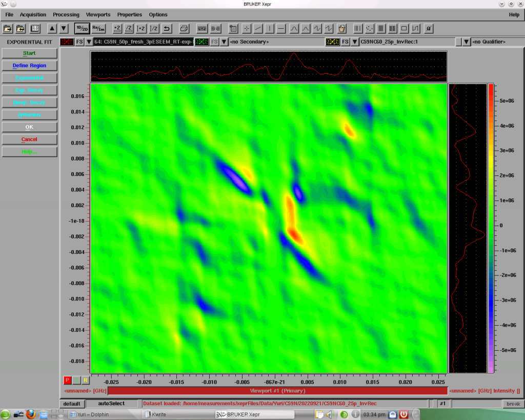Open the 'no Qualifier' dropdown arrow
This screenshot has width=525, height=420.
click(466, 42)
